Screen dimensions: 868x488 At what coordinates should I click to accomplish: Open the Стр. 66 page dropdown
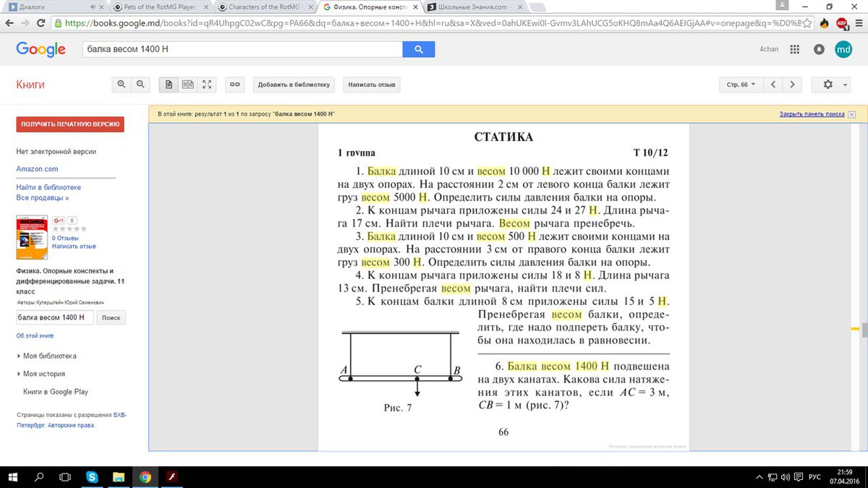(x=741, y=85)
